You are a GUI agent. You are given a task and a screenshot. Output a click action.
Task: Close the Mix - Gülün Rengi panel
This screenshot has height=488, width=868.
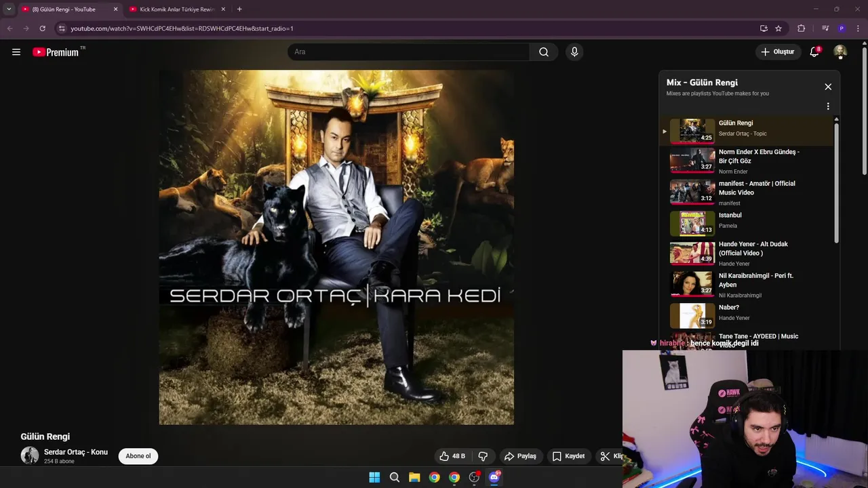828,87
